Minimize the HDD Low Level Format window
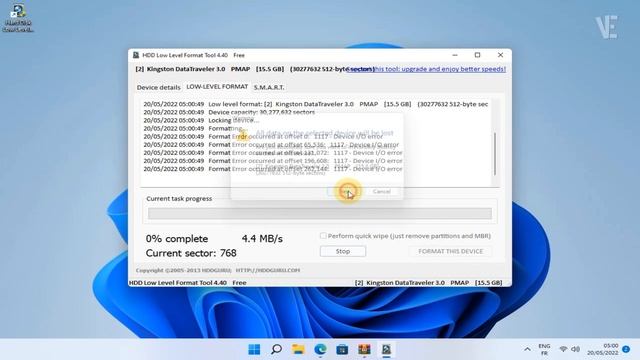Screen dimensions: 640x360 [x=455, y=55]
